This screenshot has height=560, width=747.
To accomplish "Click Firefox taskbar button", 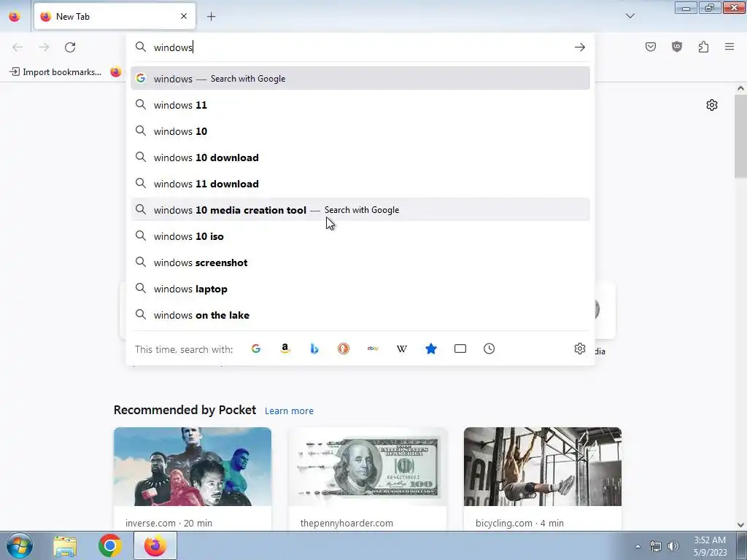I will 155,545.
